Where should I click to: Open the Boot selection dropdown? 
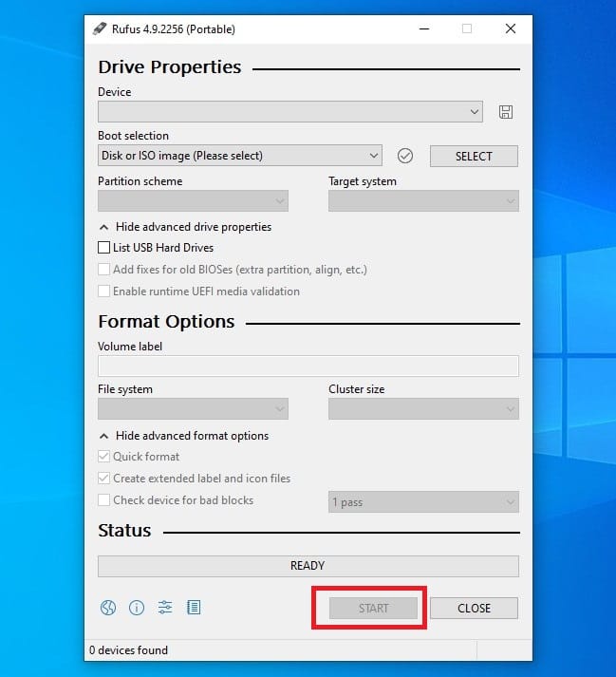tap(239, 156)
